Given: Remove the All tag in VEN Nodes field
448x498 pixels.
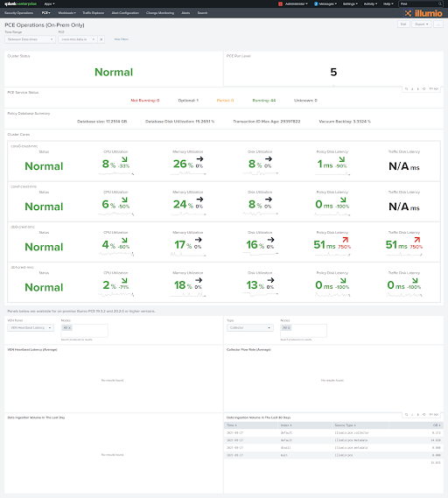Looking at the screenshot, I should [69, 327].
